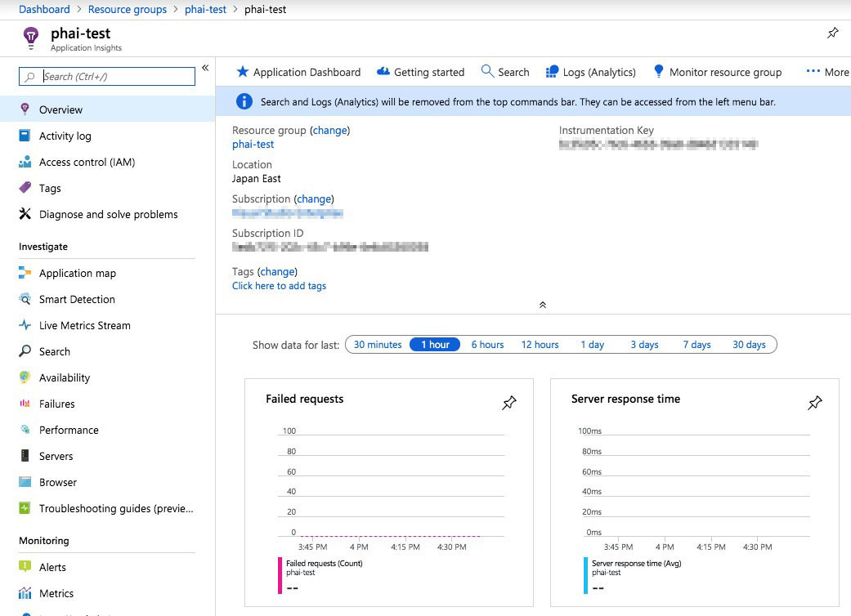
Task: Open Overview in the left menu
Action: [107, 109]
